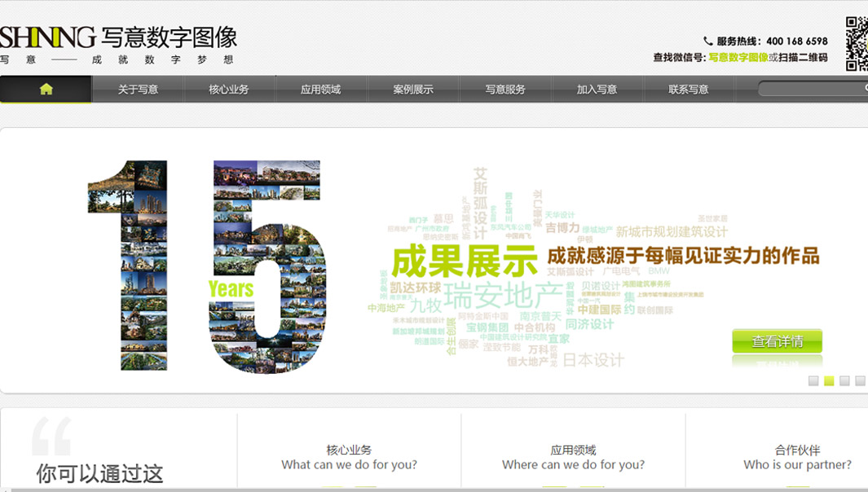Click the SHINING 写意数字图像 logo
The width and height of the screenshot is (868, 492).
point(118,37)
